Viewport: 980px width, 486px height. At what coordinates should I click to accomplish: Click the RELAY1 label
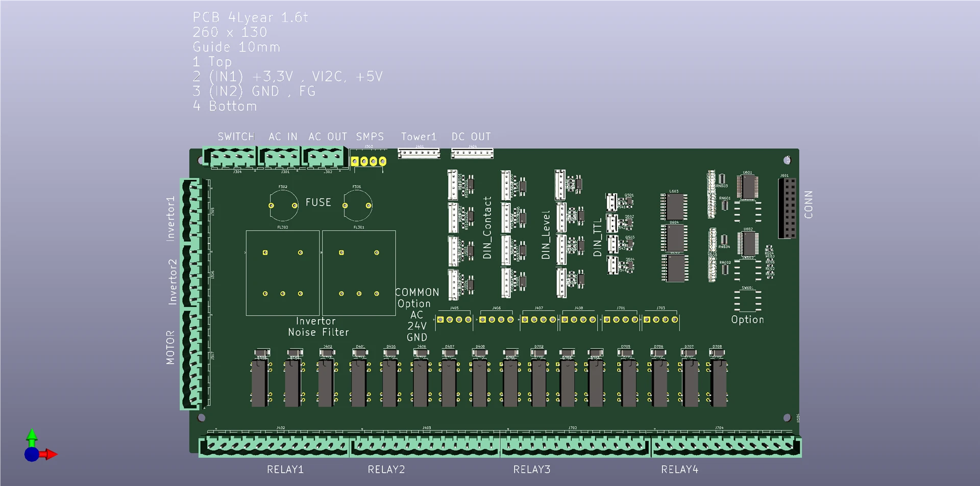285,470
